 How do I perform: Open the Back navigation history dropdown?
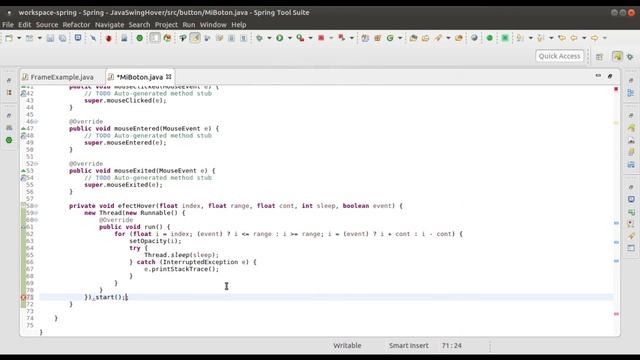584,38
